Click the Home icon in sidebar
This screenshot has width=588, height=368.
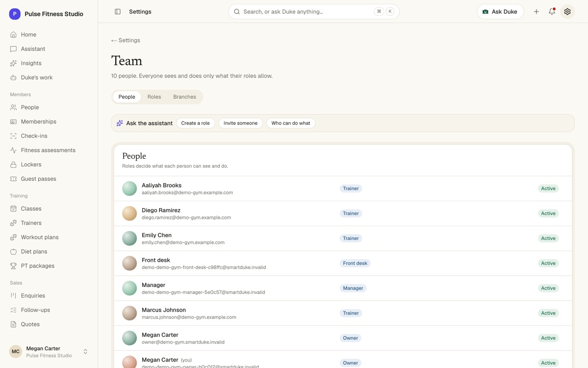(13, 35)
